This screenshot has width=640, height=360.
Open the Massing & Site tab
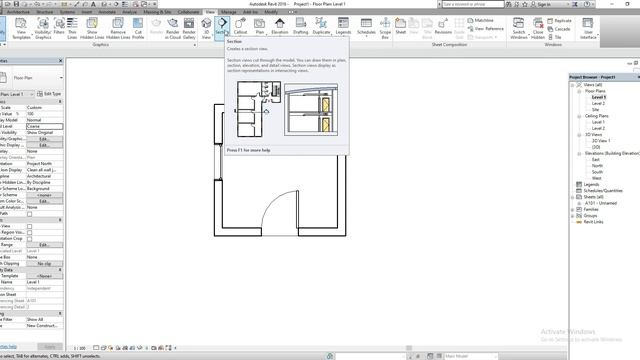[157, 12]
